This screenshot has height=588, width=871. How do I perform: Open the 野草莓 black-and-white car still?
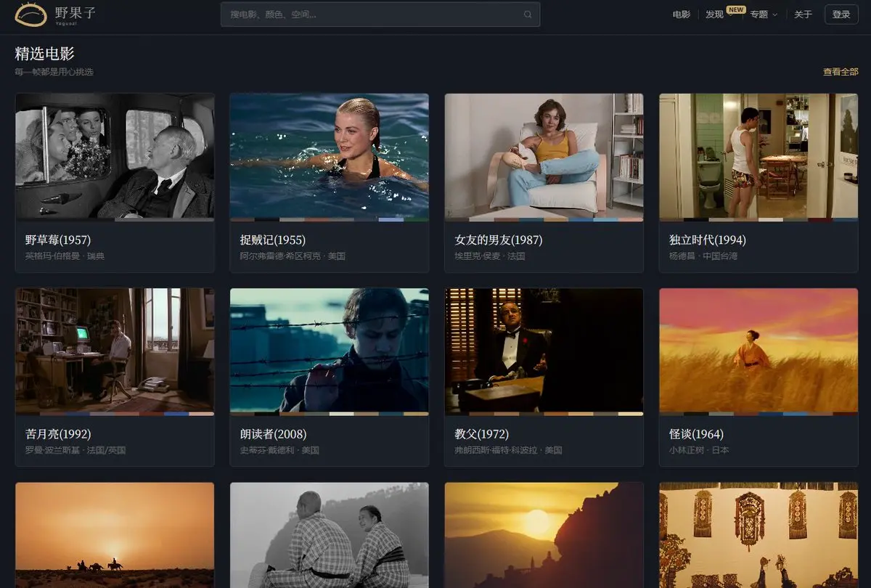click(115, 156)
